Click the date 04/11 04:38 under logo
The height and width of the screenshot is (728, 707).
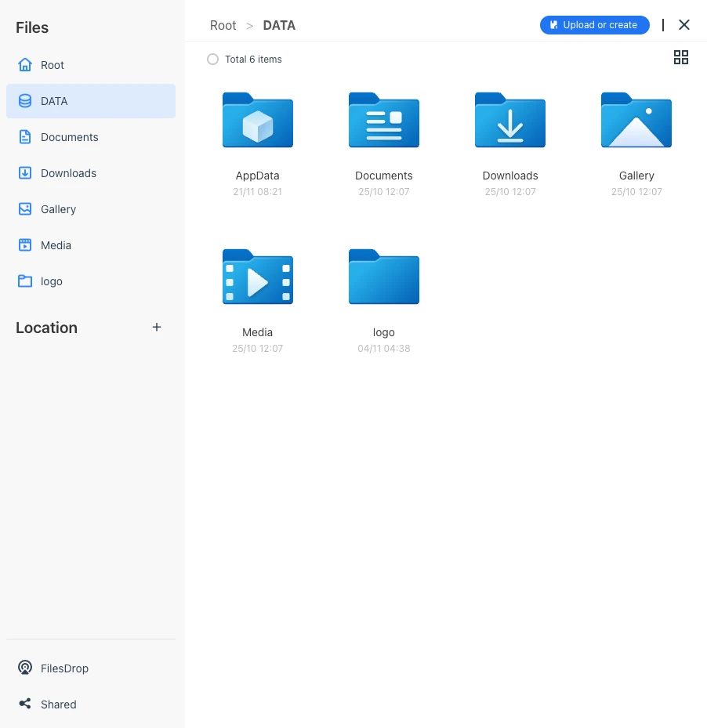coord(384,349)
